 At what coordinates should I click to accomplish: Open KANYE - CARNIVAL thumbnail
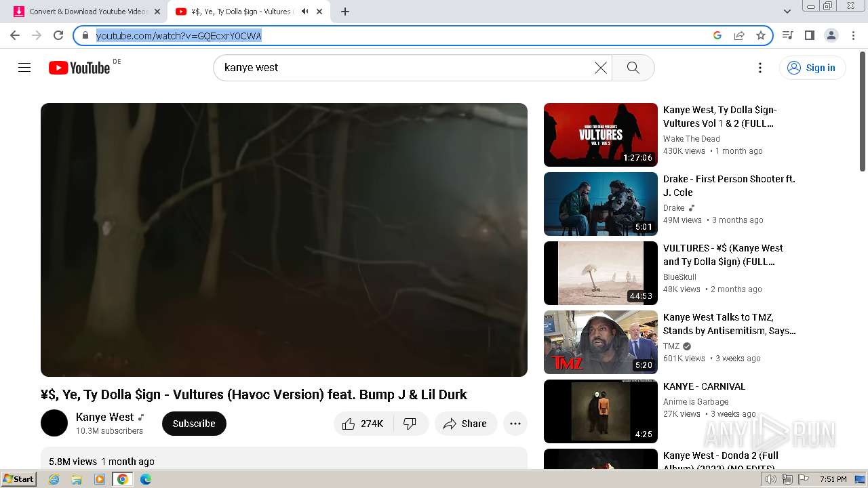click(x=601, y=411)
